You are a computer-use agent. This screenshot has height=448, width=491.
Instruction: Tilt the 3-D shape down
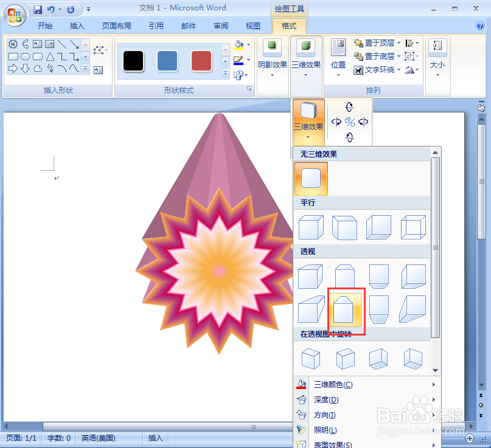point(350,137)
